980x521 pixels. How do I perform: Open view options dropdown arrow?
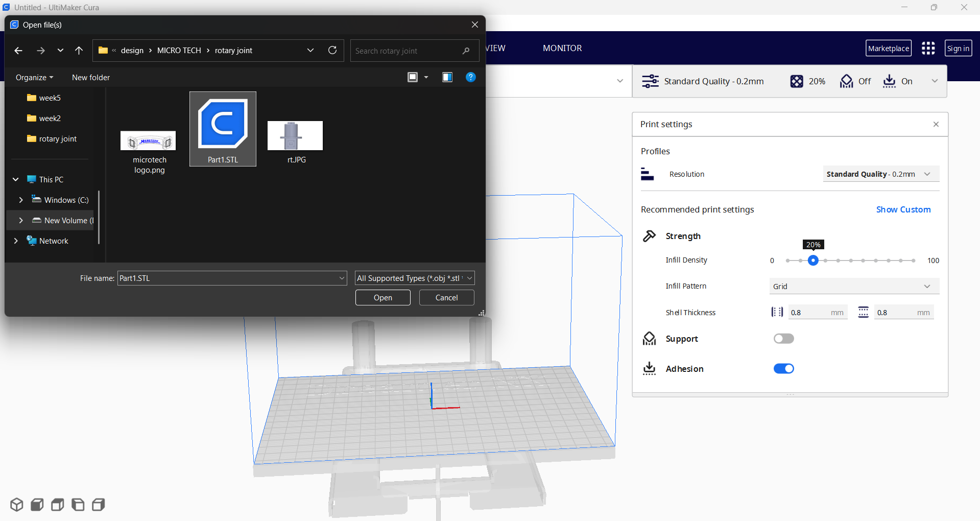pyautogui.click(x=426, y=77)
